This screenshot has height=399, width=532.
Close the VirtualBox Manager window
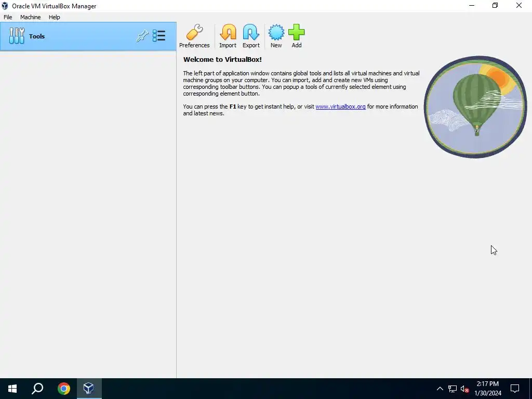tap(519, 5)
